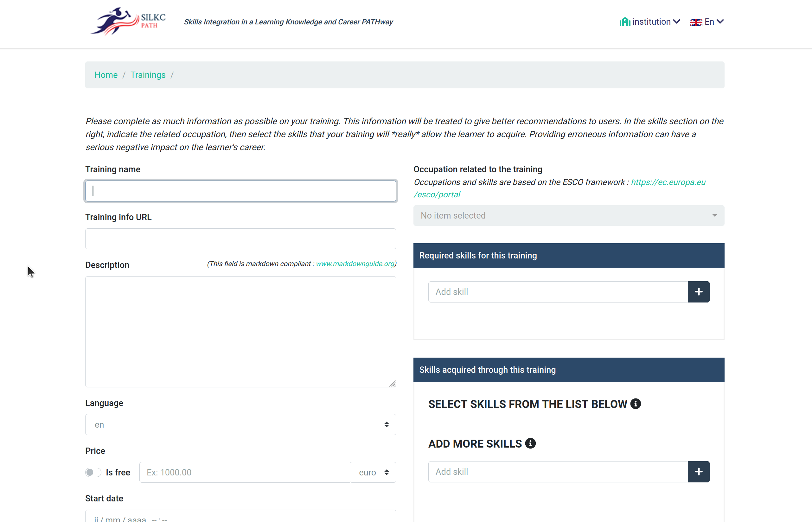Click info icon beside Add More Skills
This screenshot has width=812, height=522.
530,443
